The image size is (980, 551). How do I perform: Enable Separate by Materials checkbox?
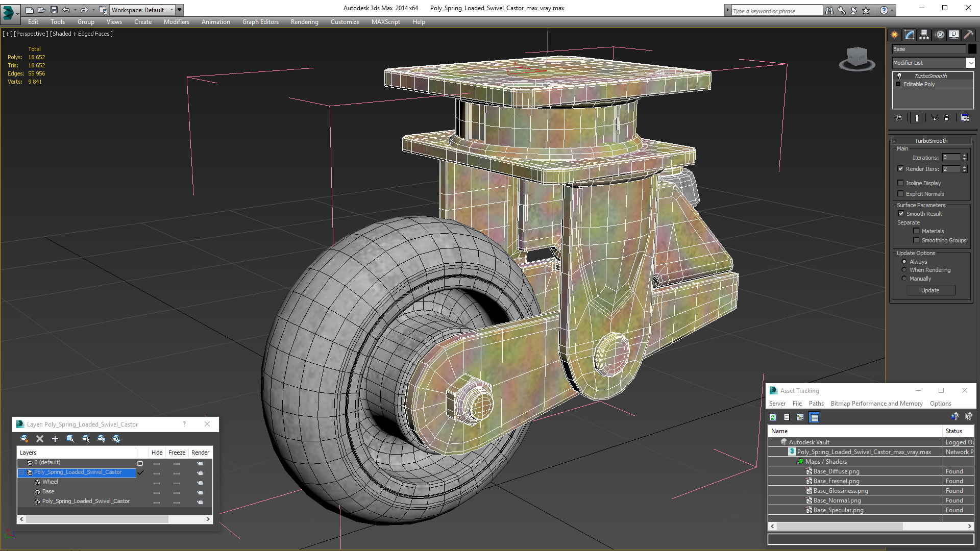(x=916, y=231)
